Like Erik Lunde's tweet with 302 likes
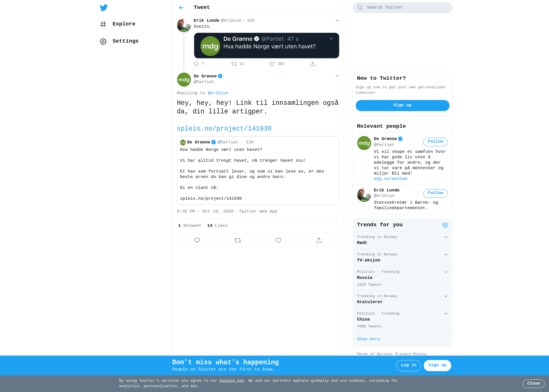 pyautogui.click(x=272, y=64)
